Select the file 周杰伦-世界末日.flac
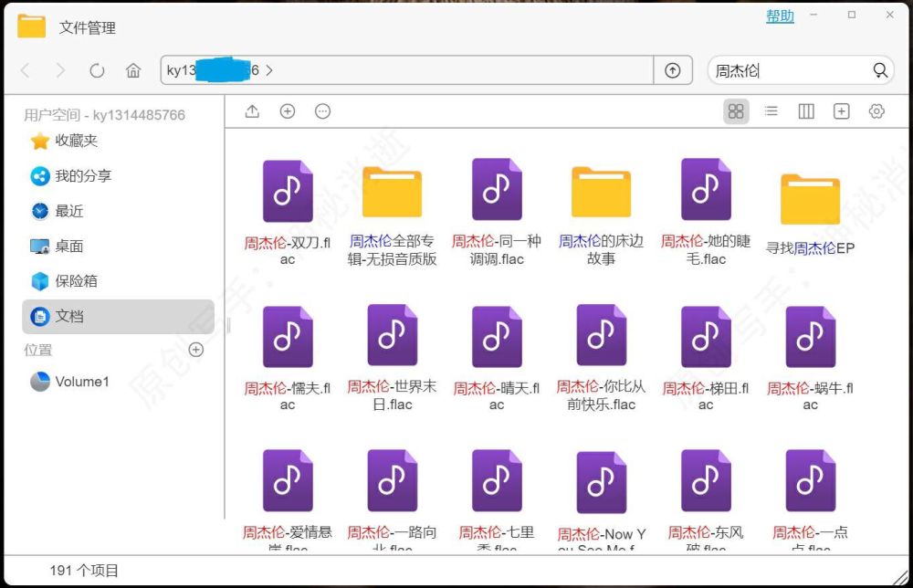Image resolution: width=913 pixels, height=588 pixels. pos(392,358)
